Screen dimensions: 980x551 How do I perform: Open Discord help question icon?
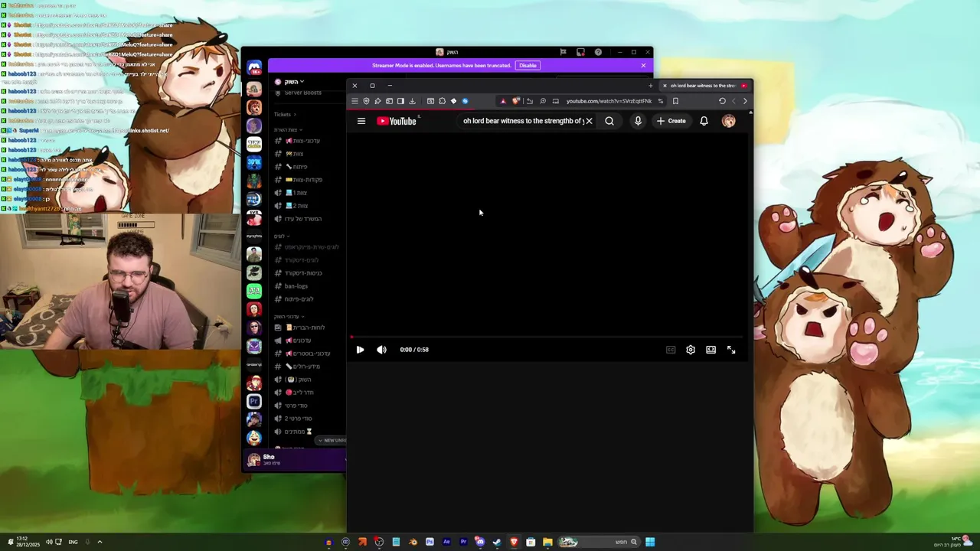pos(598,52)
